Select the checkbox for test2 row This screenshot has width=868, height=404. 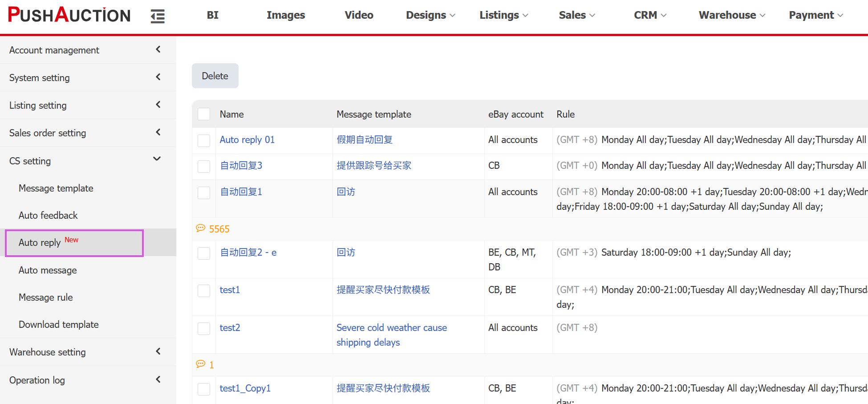point(204,328)
